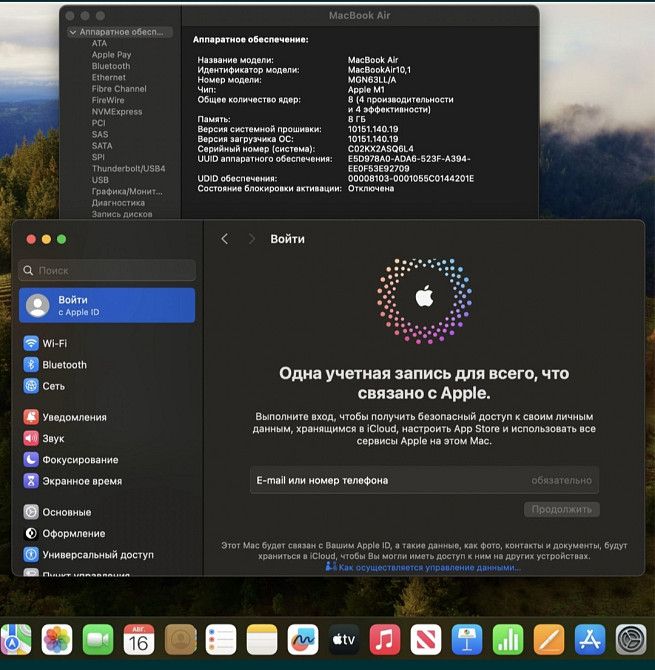Click the 8 ГБ memory value
The height and width of the screenshot is (670, 655).
coord(356,119)
